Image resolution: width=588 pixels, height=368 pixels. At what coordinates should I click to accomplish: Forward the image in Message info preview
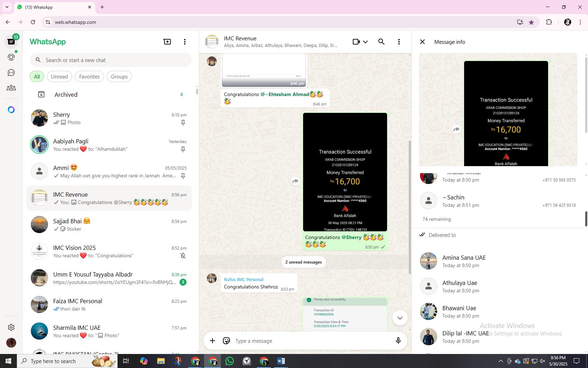tap(456, 129)
